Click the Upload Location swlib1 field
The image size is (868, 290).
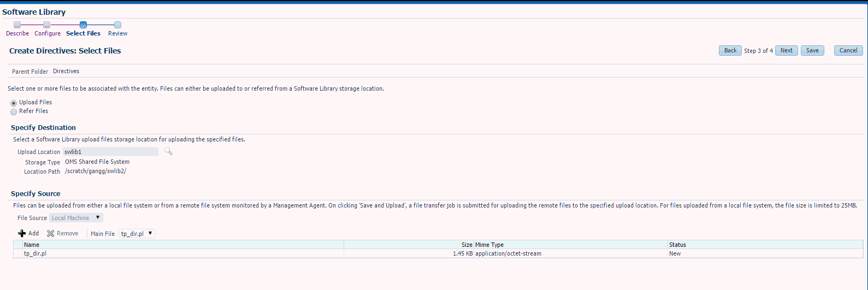(x=111, y=152)
